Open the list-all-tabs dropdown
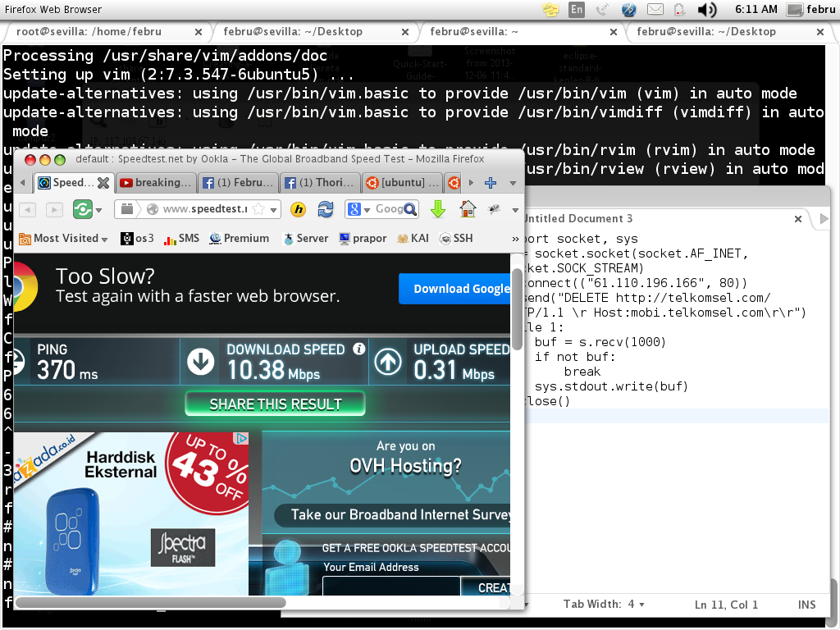Image resolution: width=840 pixels, height=630 pixels. pos(513,183)
